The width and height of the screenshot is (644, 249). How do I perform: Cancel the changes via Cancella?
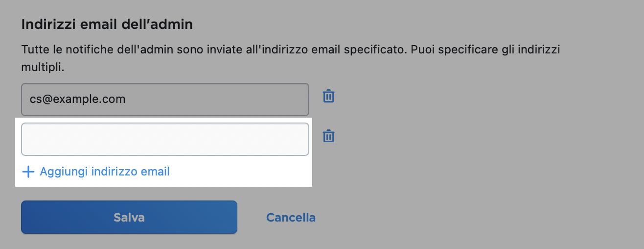pyautogui.click(x=291, y=217)
